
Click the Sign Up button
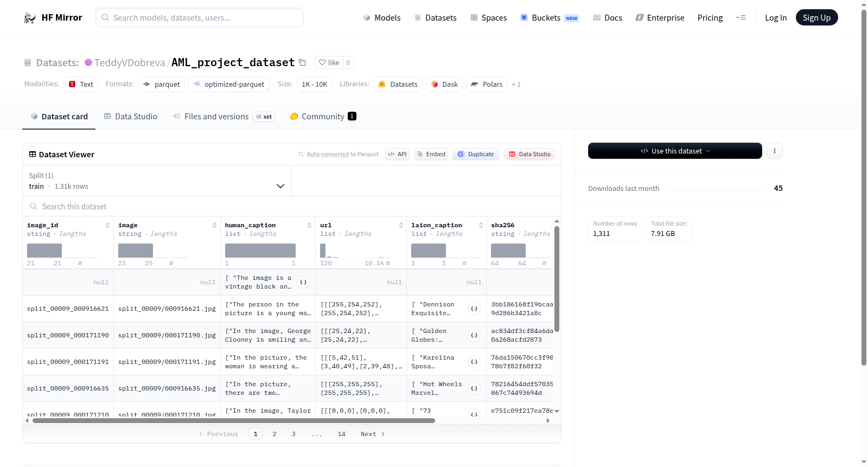(x=816, y=17)
